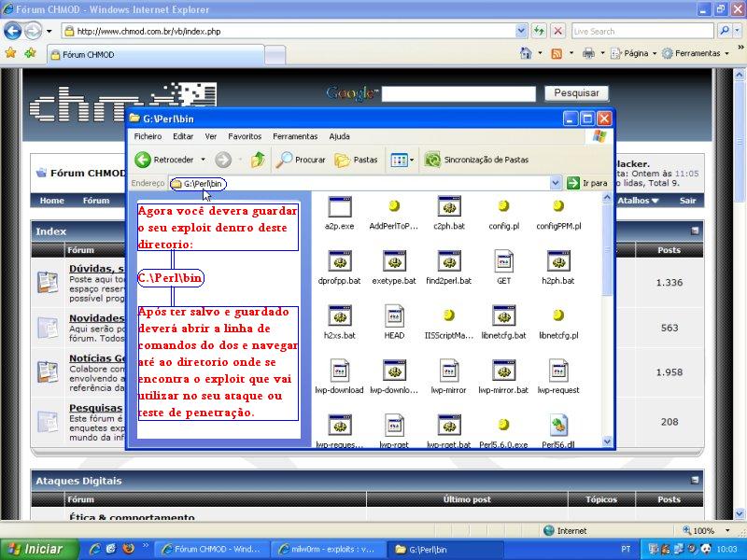This screenshot has height=560, width=747.
Task: Open the Atalhos dropdown on the forum
Action: [638, 201]
